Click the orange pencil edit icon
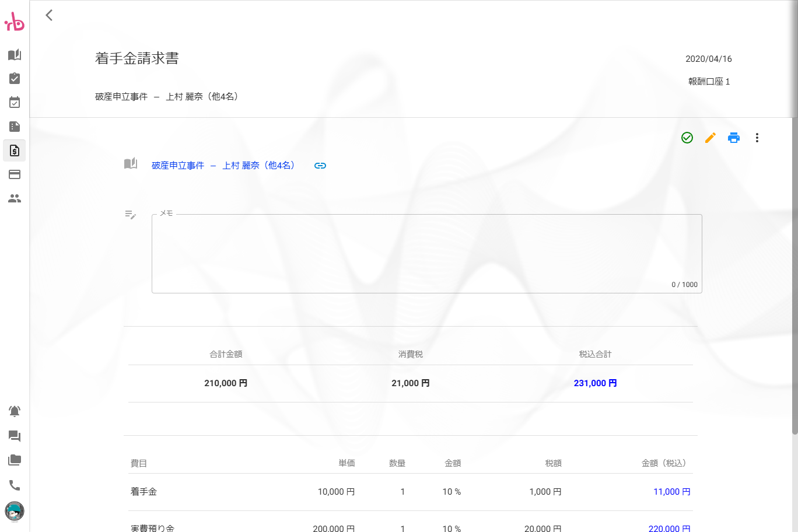Screen dimensions: 798x532 (x=710, y=138)
